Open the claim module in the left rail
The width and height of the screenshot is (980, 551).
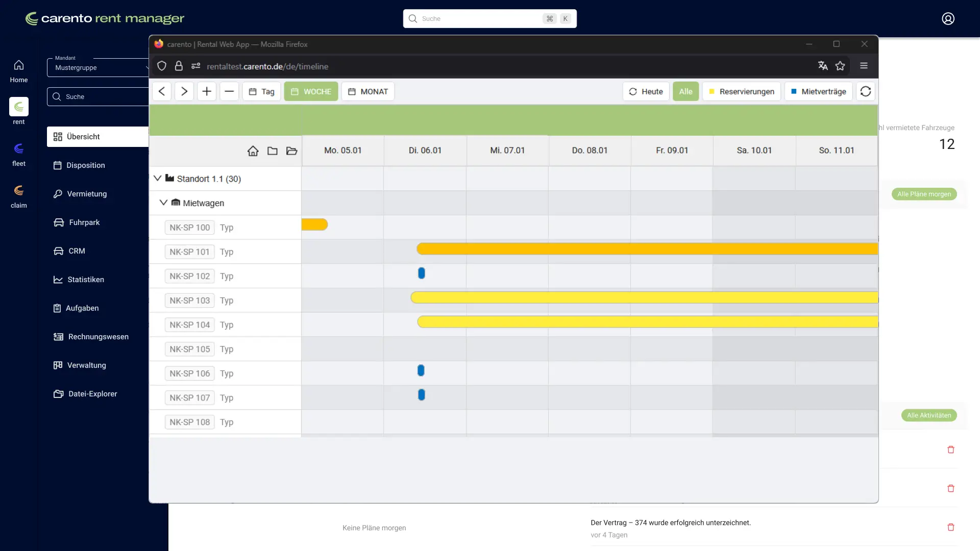click(x=19, y=195)
